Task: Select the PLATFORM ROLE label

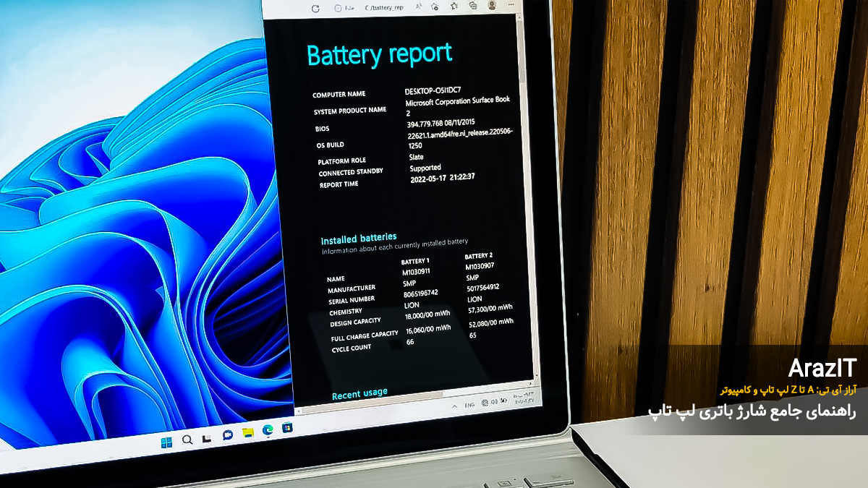Action: [x=342, y=160]
